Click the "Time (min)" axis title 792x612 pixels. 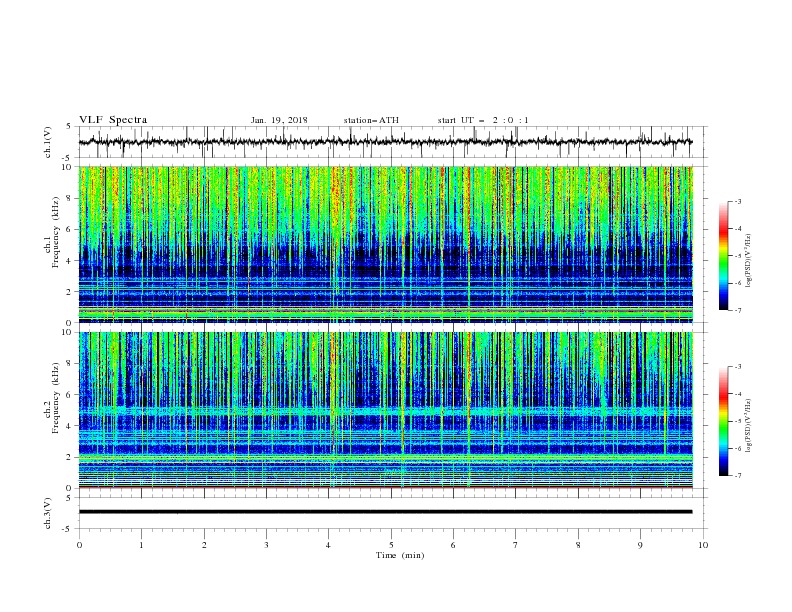pyautogui.click(x=400, y=555)
